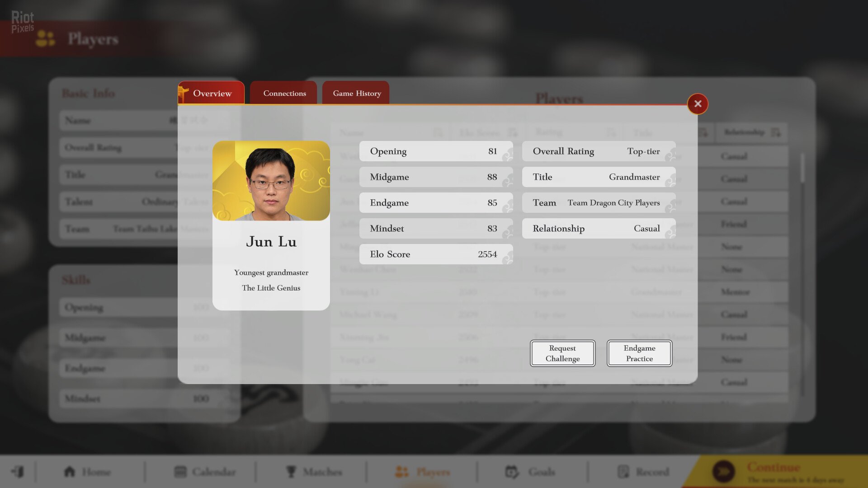Image resolution: width=868 pixels, height=488 pixels.
Task: Toggle sorting on the Rating column
Action: tap(612, 132)
